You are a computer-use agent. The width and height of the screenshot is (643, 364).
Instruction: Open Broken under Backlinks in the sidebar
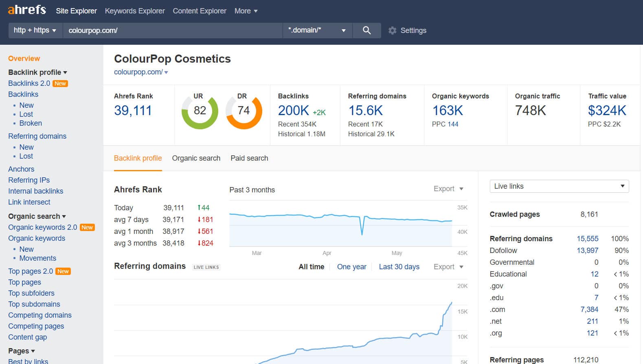click(x=31, y=123)
